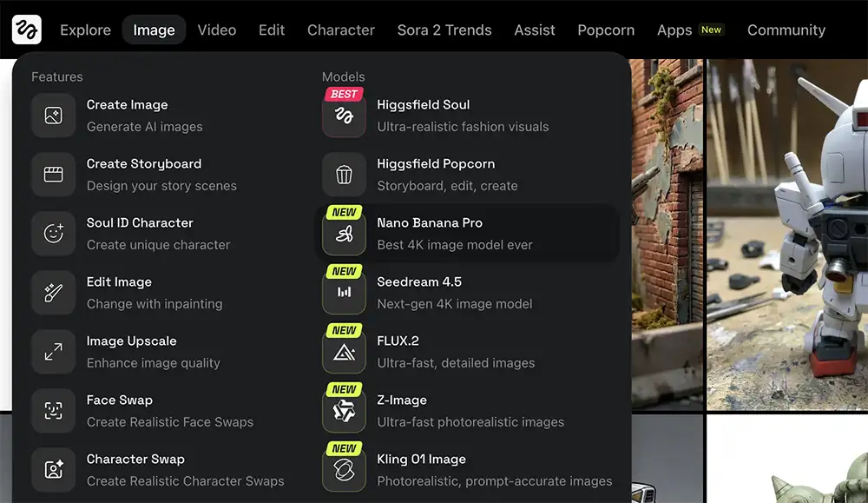Select the Nano Banana Pro icon
The height and width of the screenshot is (503, 868).
[344, 235]
